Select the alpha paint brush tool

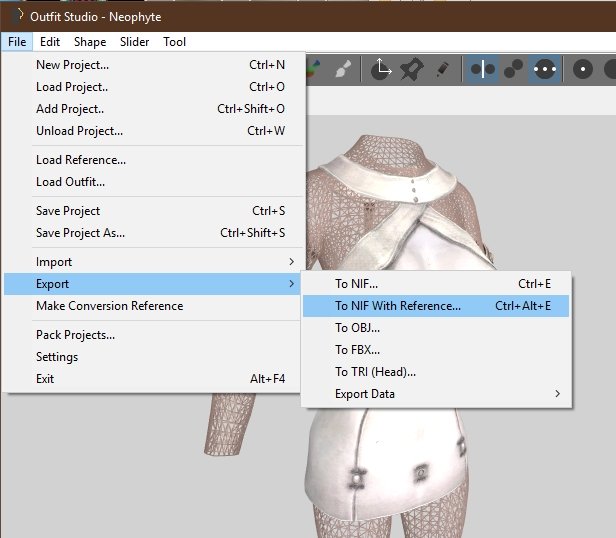[x=341, y=70]
